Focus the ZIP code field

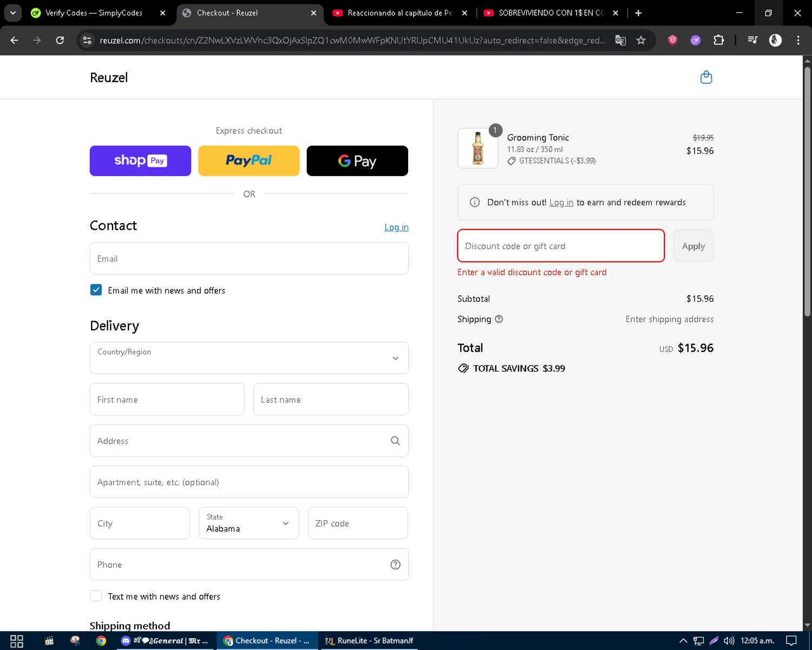[x=358, y=523]
